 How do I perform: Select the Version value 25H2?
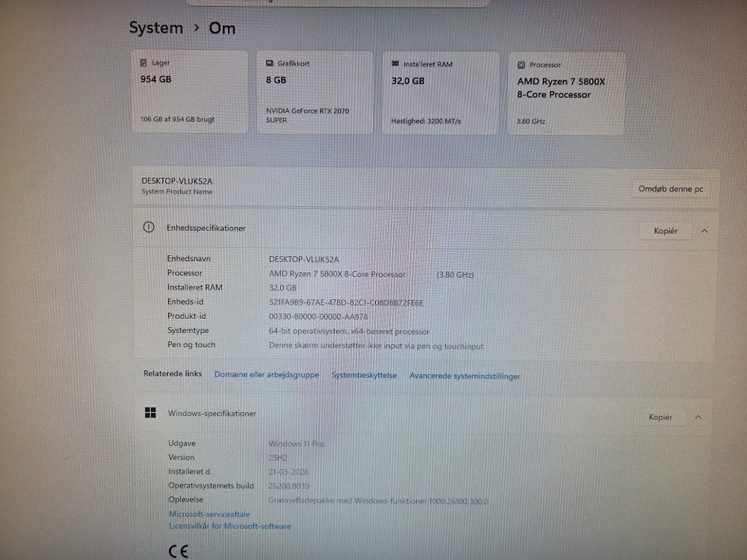[x=278, y=458]
